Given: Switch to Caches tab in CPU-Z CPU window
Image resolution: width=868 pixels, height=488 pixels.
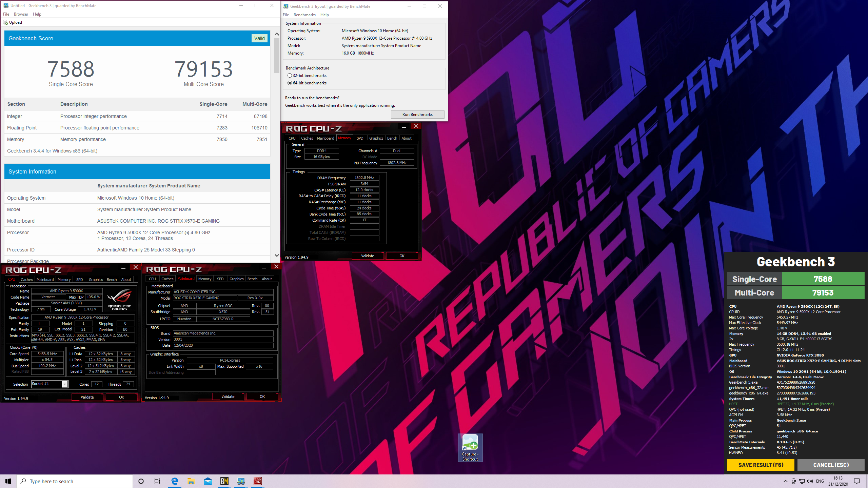Looking at the screenshot, I should 26,280.
